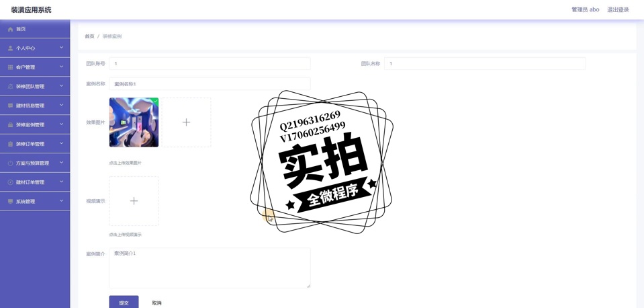Click the plus icon to upload demo video
Screen dimensions: 644x308
134,200
